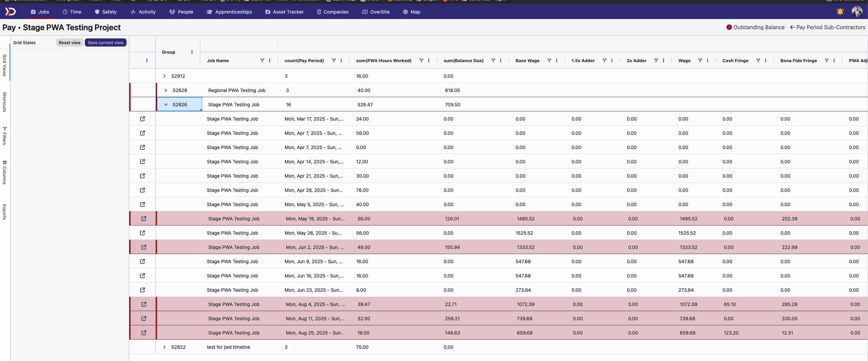The width and height of the screenshot is (868, 361).
Task: Open the Time tab in the navigation bar
Action: pyautogui.click(x=72, y=12)
